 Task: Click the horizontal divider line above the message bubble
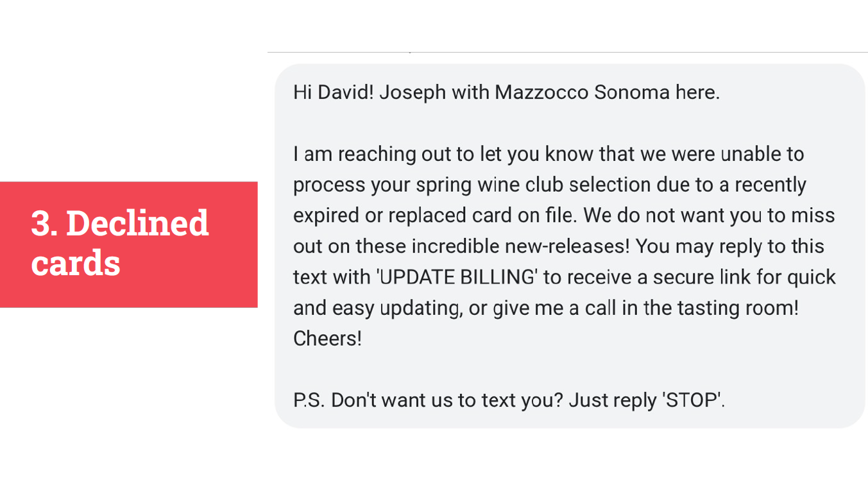pos(567,52)
